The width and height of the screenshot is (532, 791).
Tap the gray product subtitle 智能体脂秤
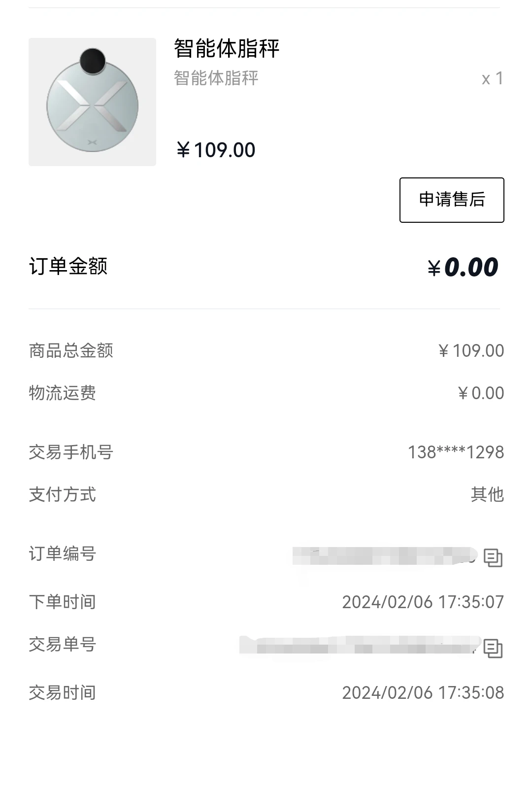tap(216, 78)
